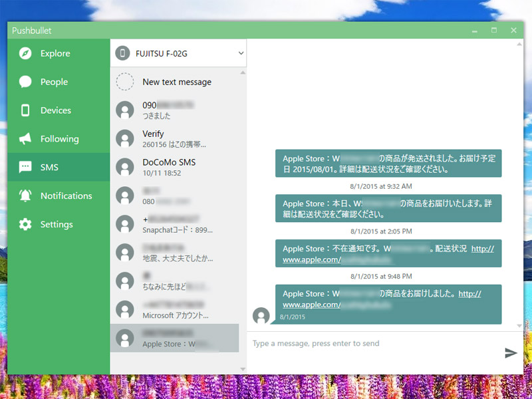Open the People section
Image resolution: width=532 pixels, height=399 pixels.
coord(59,82)
